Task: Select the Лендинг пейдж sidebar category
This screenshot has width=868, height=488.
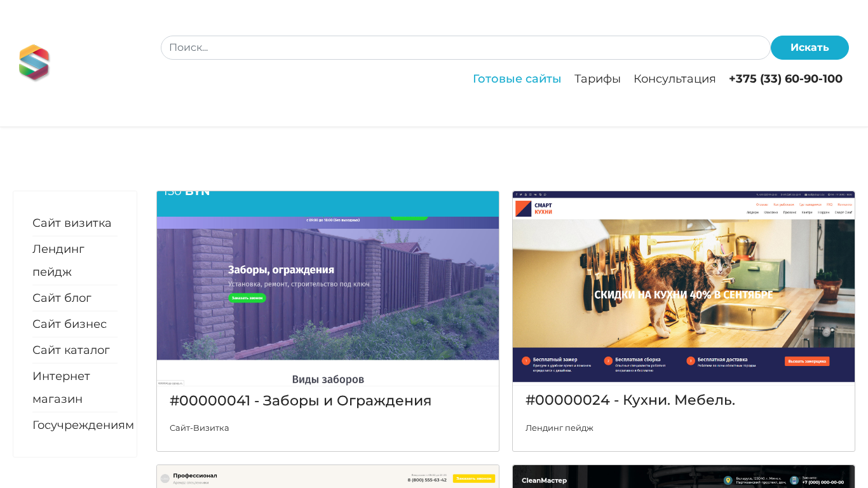Action: [58, 261]
